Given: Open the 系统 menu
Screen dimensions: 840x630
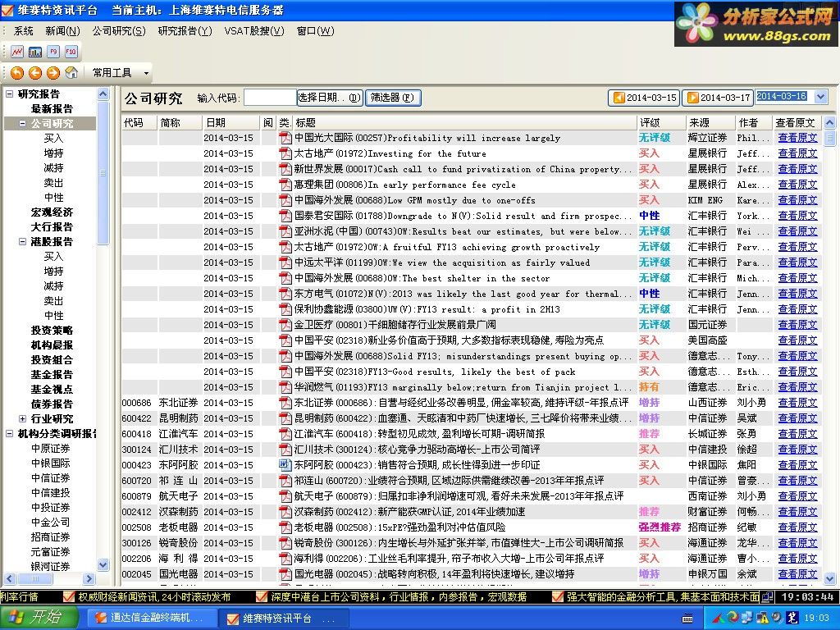Looking at the screenshot, I should (24, 31).
